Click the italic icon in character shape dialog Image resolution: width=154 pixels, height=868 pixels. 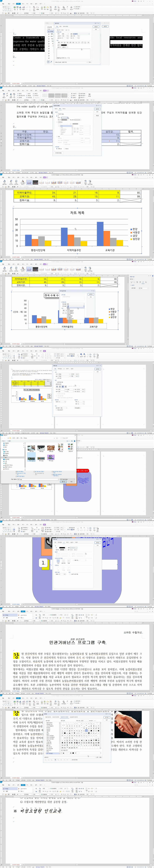pyautogui.click(x=62, y=43)
